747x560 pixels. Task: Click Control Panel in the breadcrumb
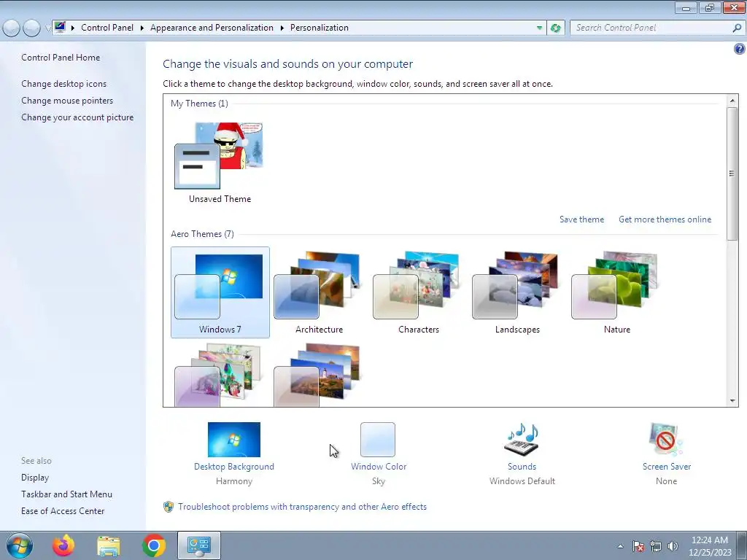[107, 28]
